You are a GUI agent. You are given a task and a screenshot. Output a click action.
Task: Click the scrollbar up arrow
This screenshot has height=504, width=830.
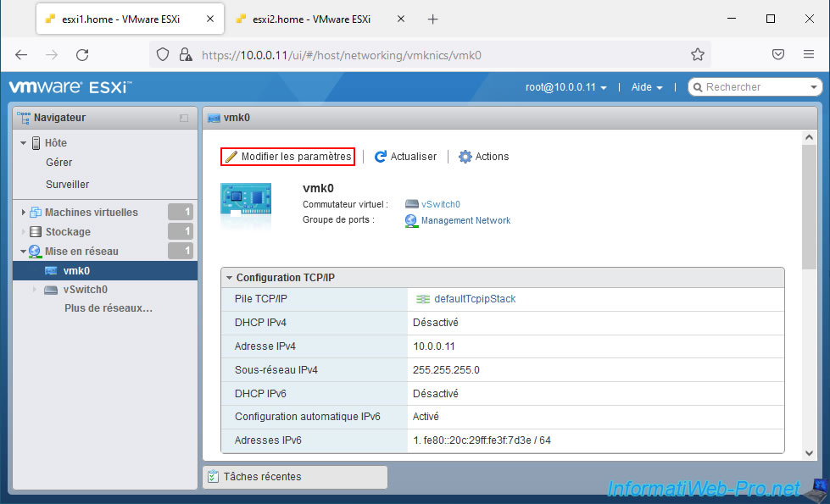(x=809, y=137)
